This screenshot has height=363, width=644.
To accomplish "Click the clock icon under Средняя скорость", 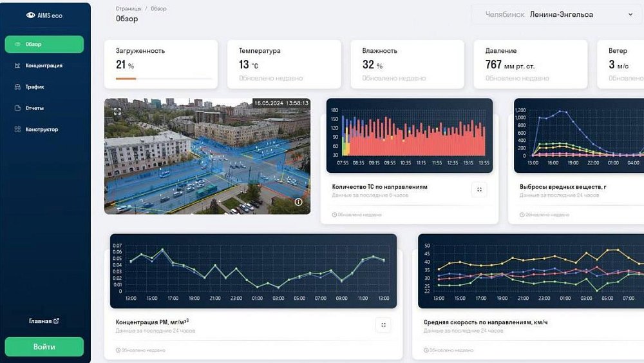I will (426, 350).
